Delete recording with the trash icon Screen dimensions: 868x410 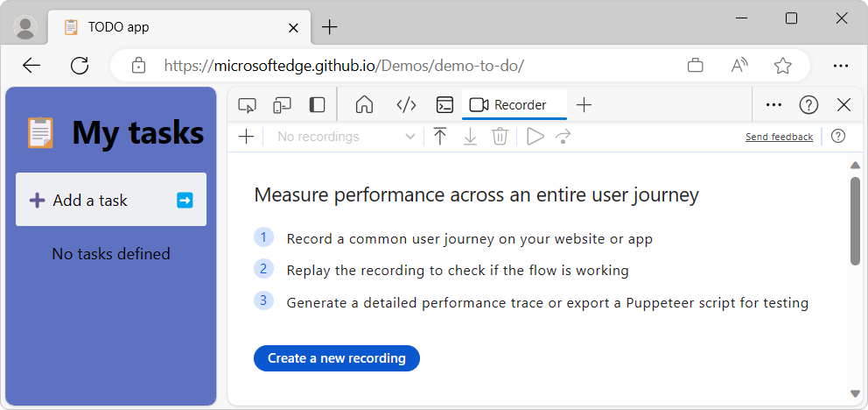click(x=500, y=137)
